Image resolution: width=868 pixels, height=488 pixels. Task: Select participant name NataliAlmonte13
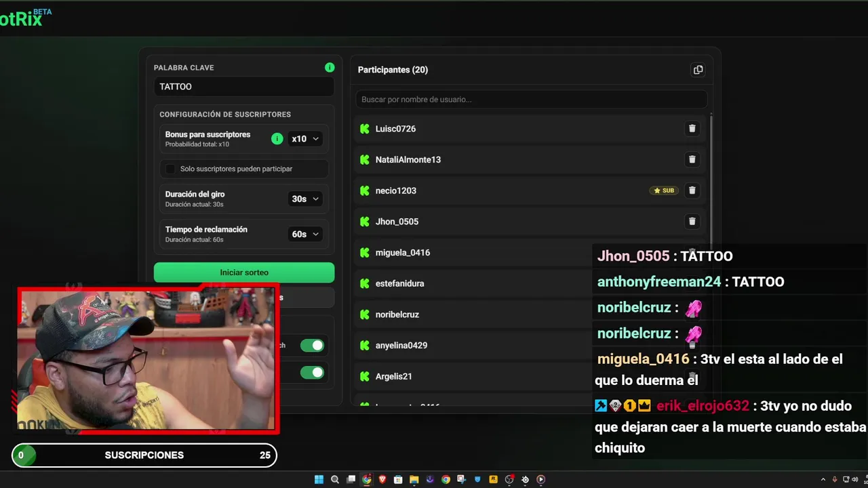pos(408,160)
